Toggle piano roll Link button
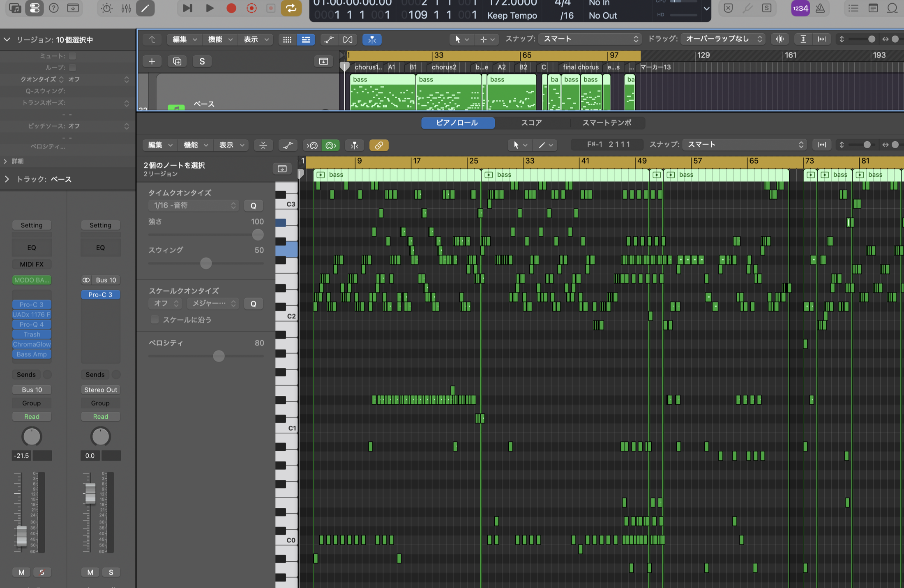The height and width of the screenshot is (588, 904). 379,145
